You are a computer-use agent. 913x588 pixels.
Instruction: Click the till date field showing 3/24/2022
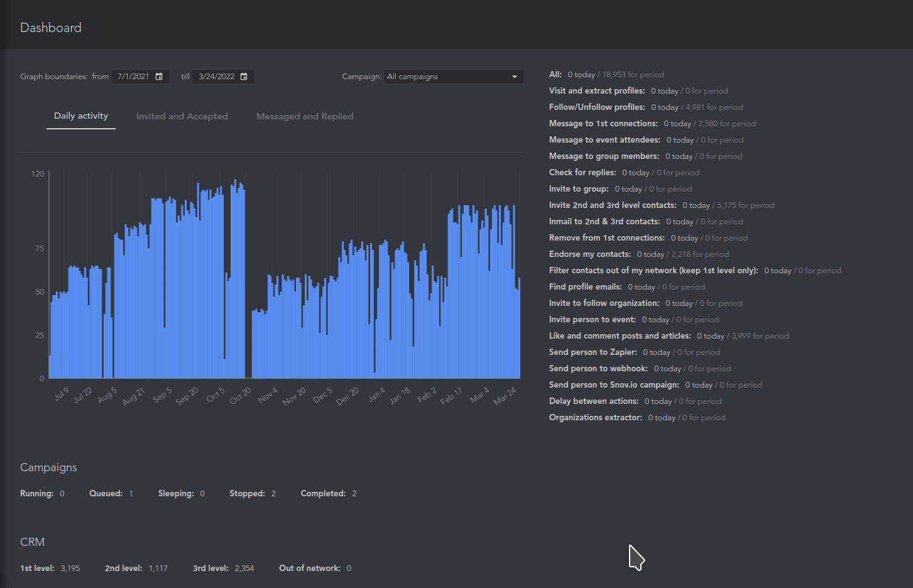point(224,77)
